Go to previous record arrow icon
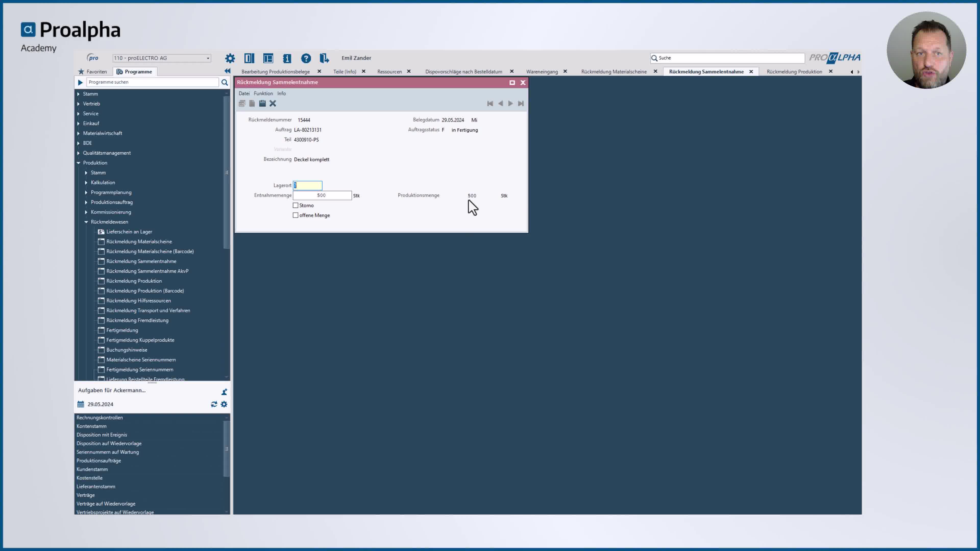Screen dimensions: 980x551 (500, 103)
